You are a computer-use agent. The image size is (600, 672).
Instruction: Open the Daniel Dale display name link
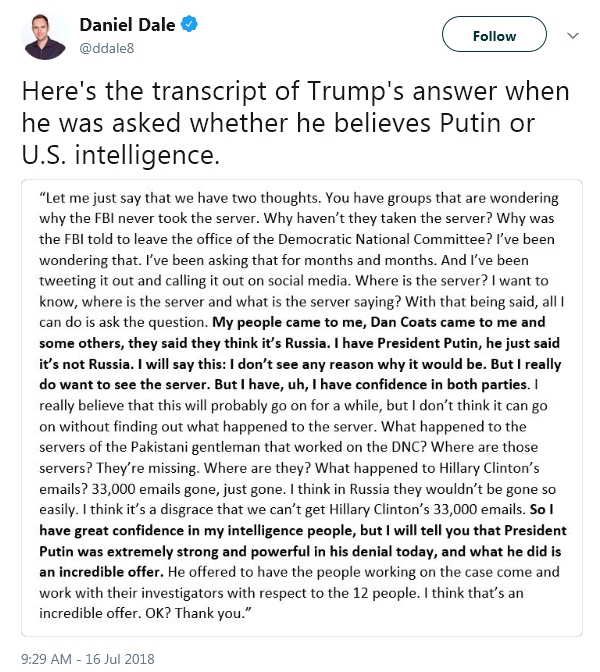127,25
